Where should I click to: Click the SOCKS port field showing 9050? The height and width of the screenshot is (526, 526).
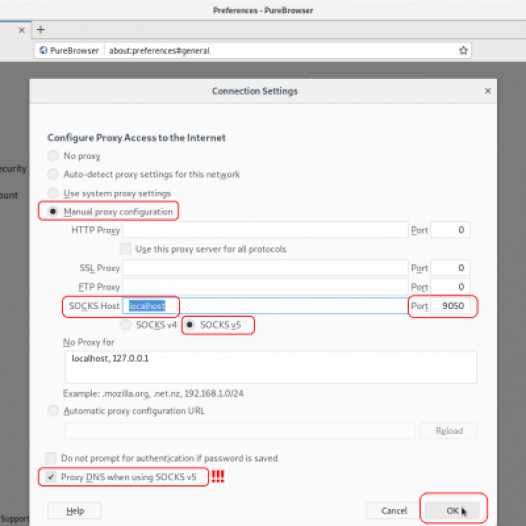pos(450,306)
